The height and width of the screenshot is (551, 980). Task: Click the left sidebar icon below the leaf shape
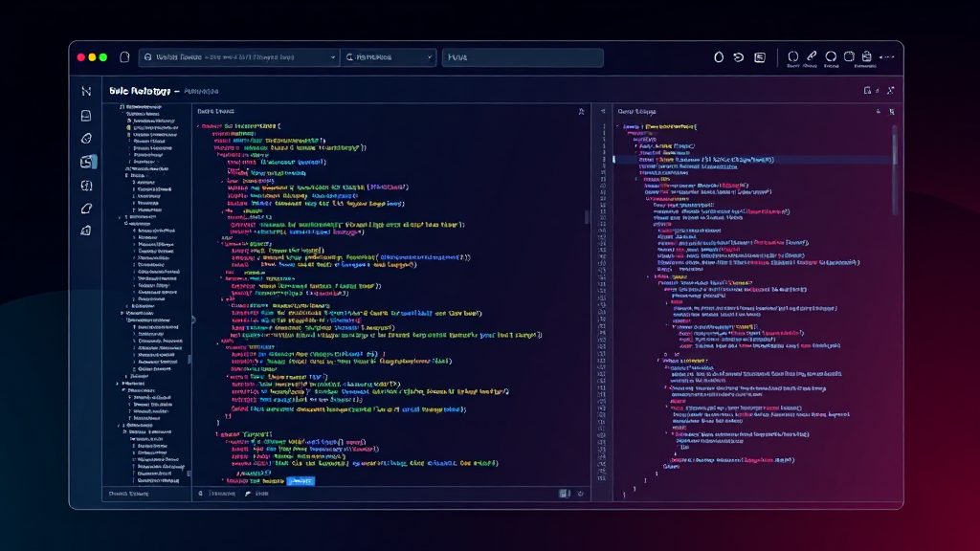click(86, 231)
